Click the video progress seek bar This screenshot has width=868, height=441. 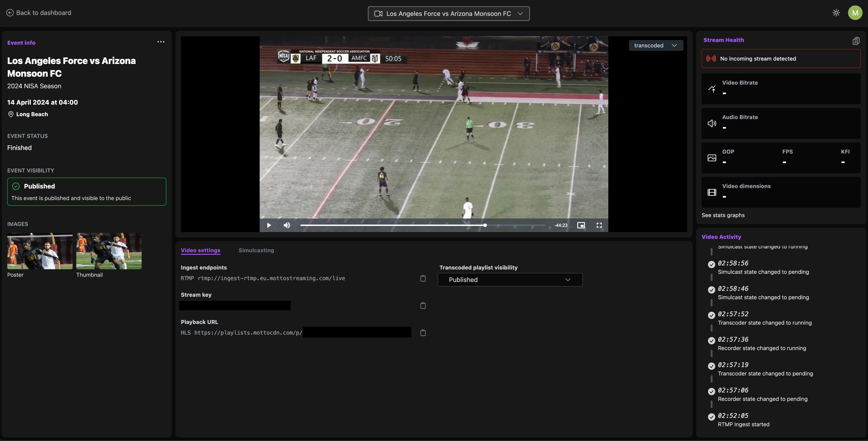(x=423, y=225)
